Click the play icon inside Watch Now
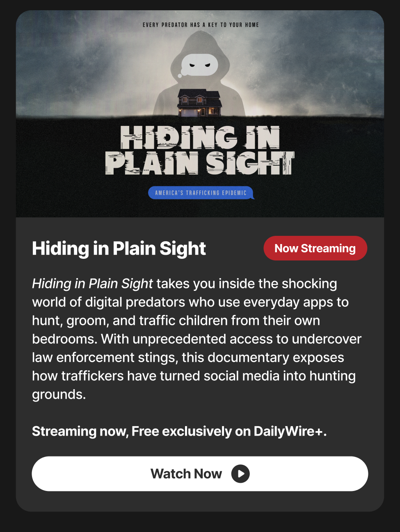 click(x=240, y=474)
